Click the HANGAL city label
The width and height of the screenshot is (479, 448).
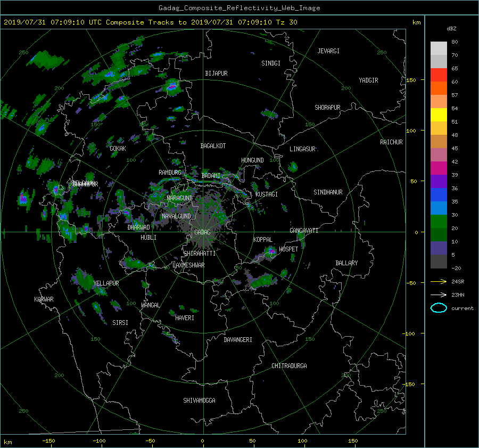[x=150, y=305]
